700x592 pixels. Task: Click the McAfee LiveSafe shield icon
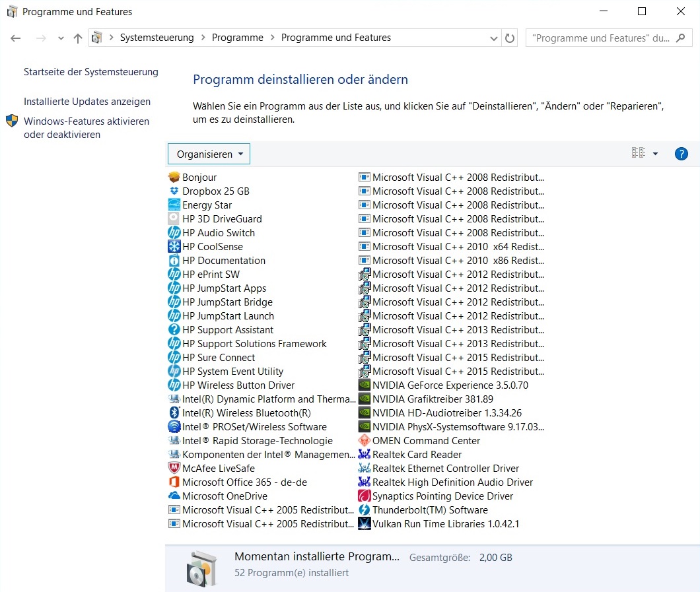(x=174, y=468)
